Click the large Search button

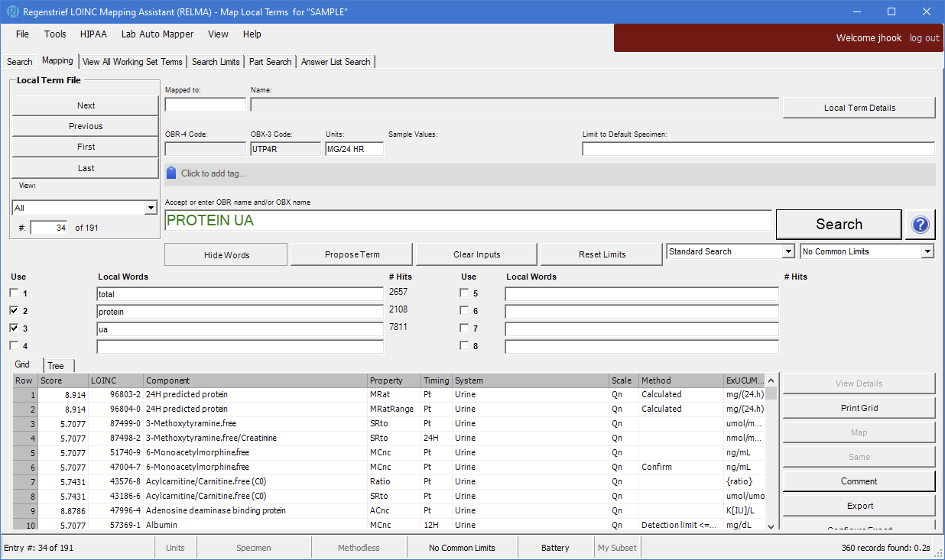839,225
